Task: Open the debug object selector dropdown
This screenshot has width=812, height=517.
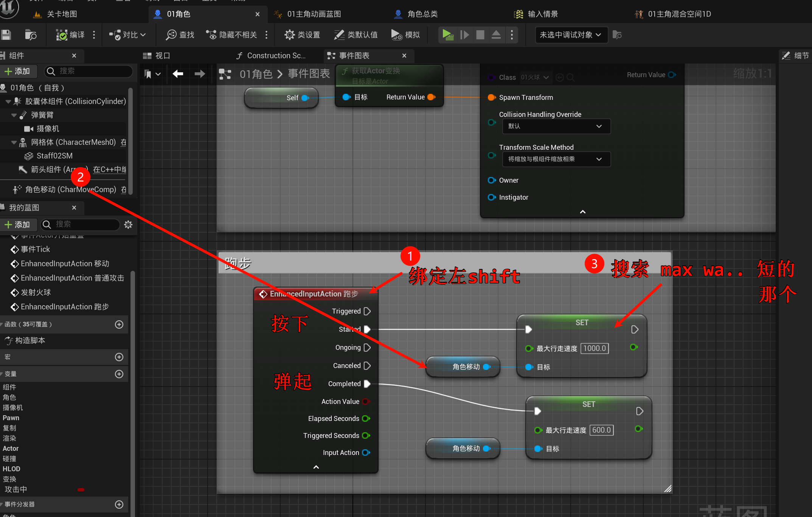Action: pyautogui.click(x=570, y=35)
